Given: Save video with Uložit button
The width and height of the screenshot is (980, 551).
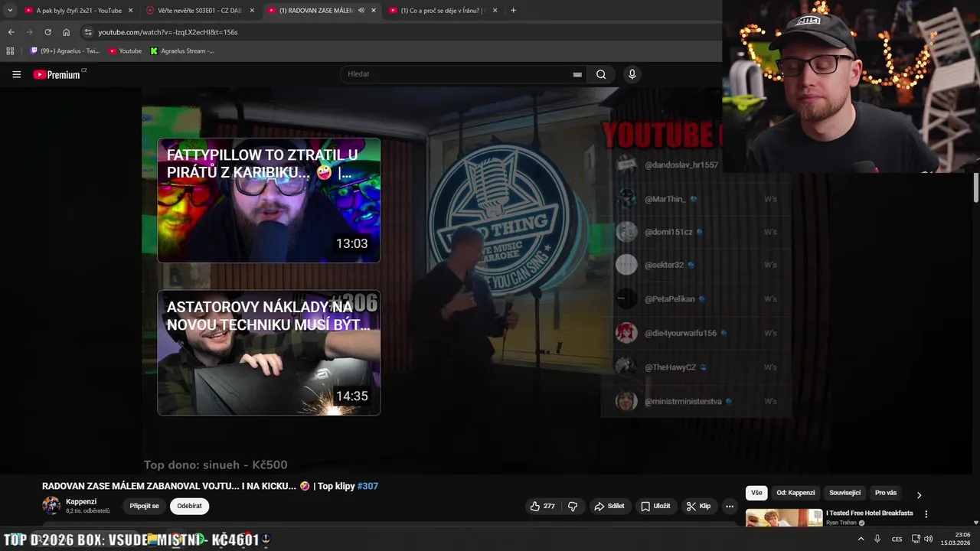Looking at the screenshot, I should (x=655, y=506).
